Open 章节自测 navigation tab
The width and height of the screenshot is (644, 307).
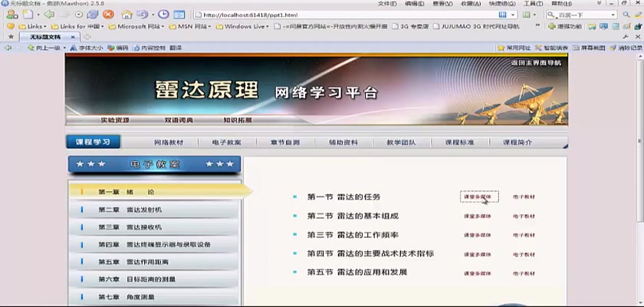pos(285,143)
